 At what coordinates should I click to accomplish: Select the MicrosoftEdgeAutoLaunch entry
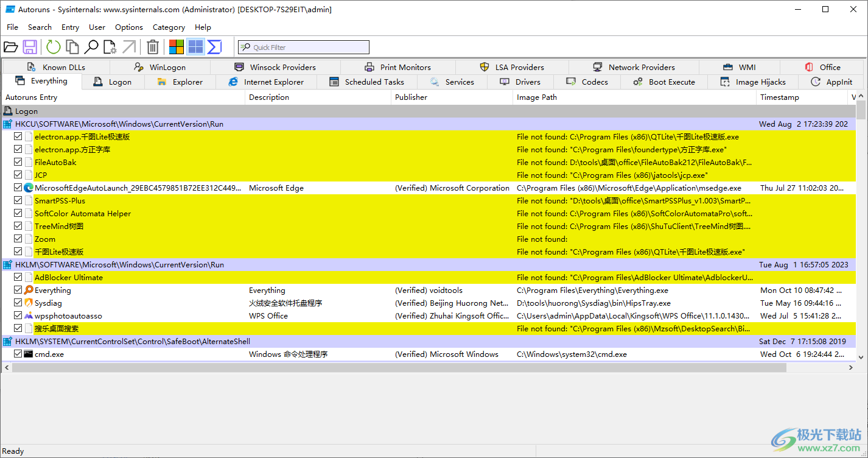tap(122, 188)
